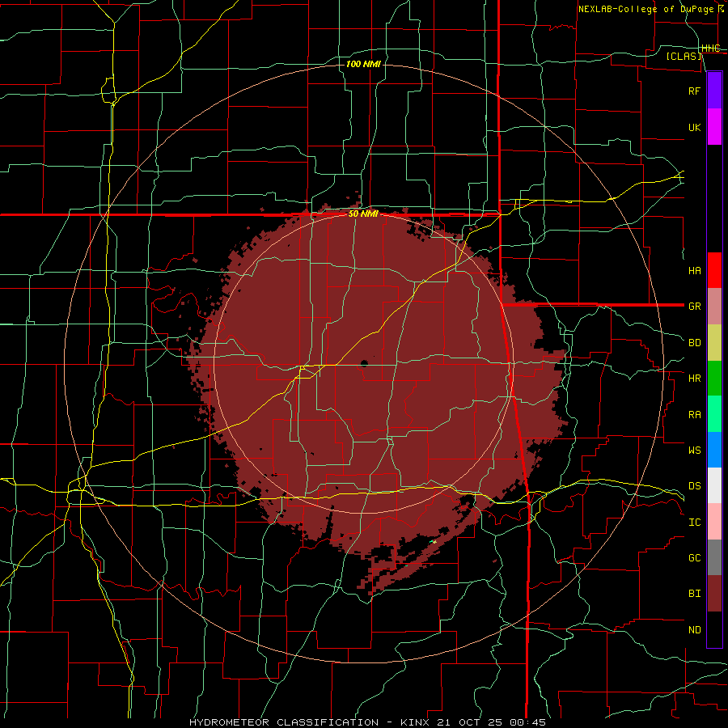Click the "WS" legend label
Screen dimensions: 728x728
(x=694, y=450)
